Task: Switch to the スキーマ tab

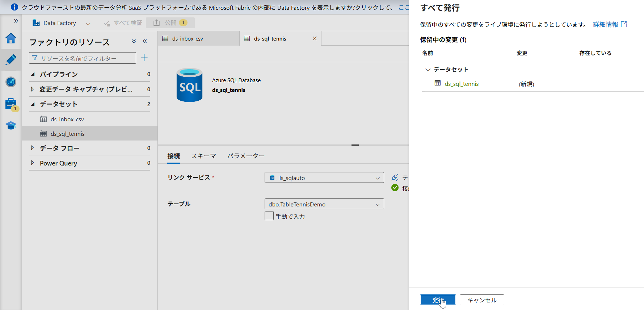Action: (203, 156)
